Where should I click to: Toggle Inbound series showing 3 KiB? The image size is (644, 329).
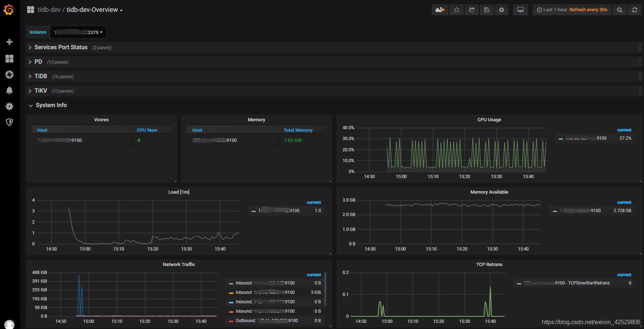coord(265,292)
